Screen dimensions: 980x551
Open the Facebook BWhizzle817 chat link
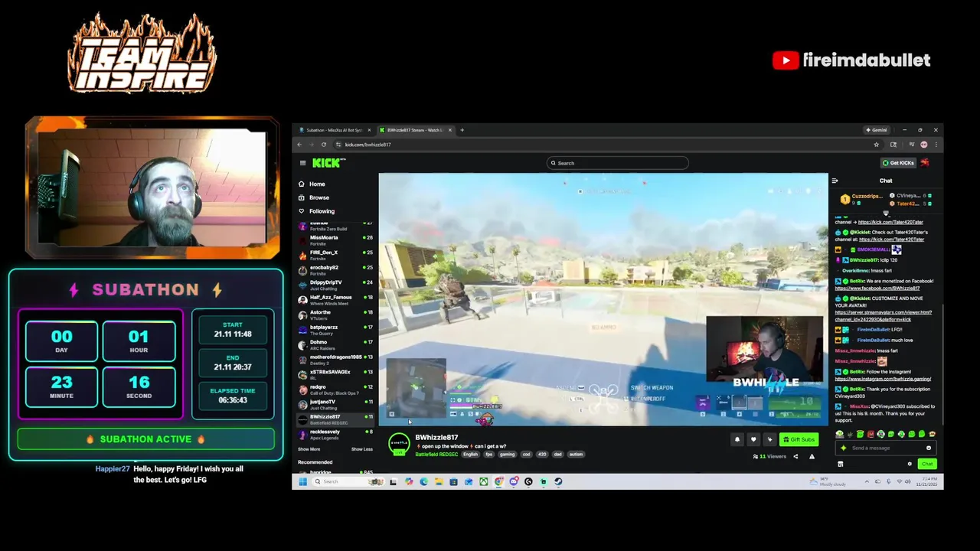(877, 289)
